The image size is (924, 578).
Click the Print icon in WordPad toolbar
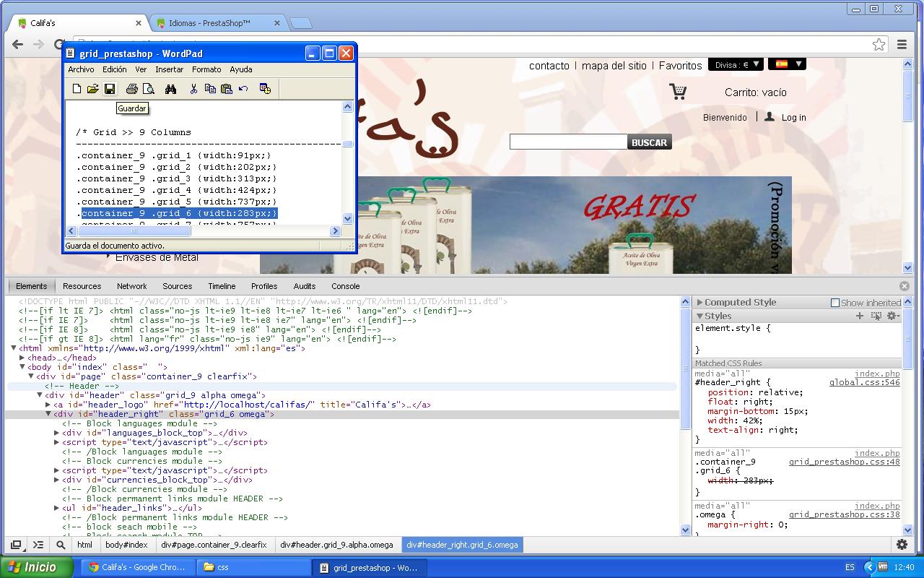(x=131, y=89)
